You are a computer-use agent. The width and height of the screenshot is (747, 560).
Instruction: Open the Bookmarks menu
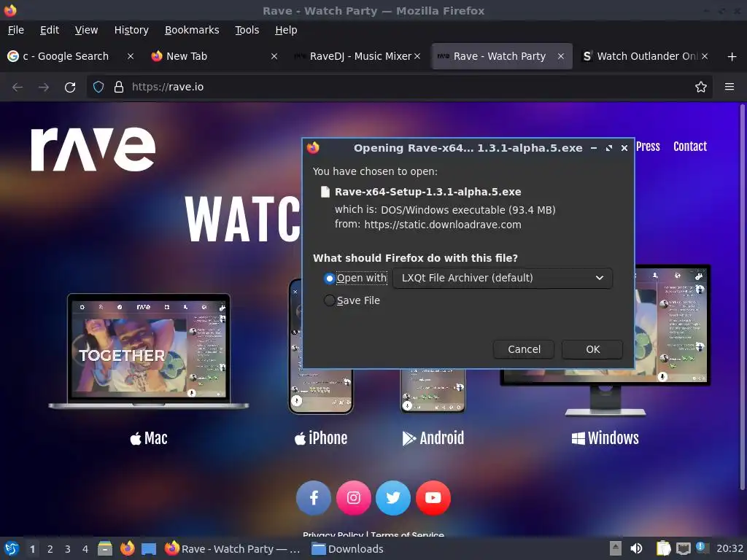[192, 30]
